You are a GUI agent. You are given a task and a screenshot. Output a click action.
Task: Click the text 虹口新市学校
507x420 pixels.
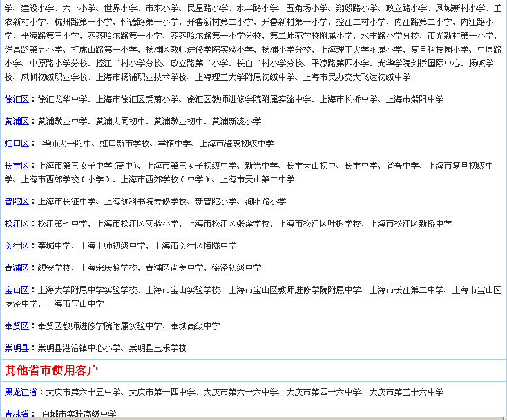pos(125,143)
